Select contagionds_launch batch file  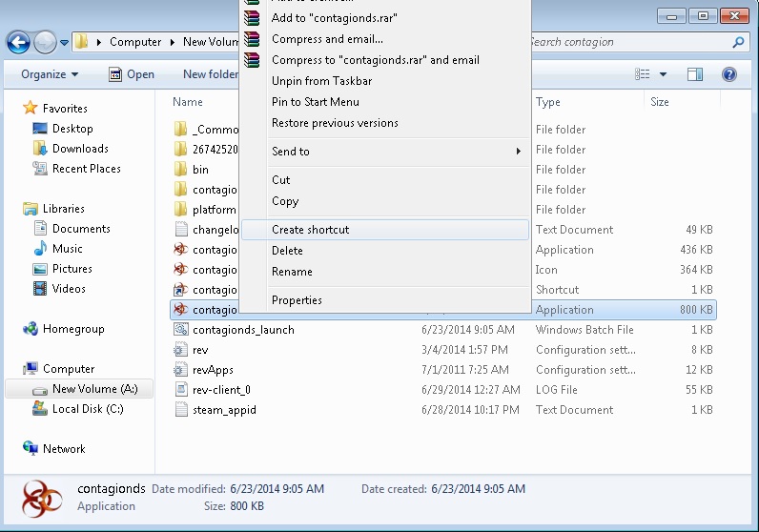point(243,330)
